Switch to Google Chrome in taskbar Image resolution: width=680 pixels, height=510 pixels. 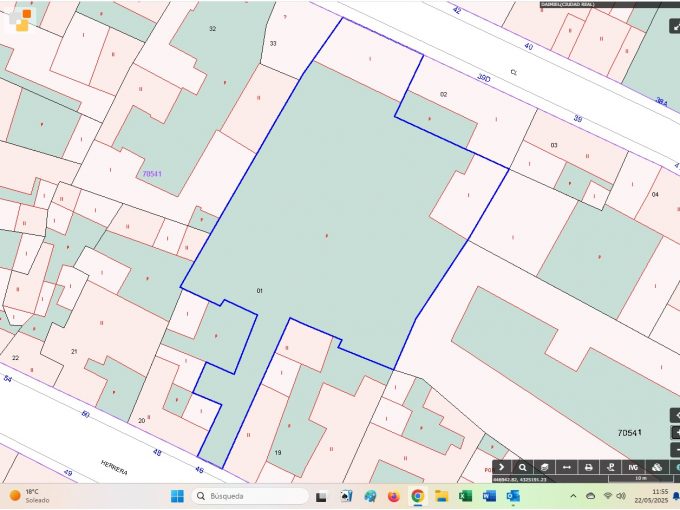417,496
